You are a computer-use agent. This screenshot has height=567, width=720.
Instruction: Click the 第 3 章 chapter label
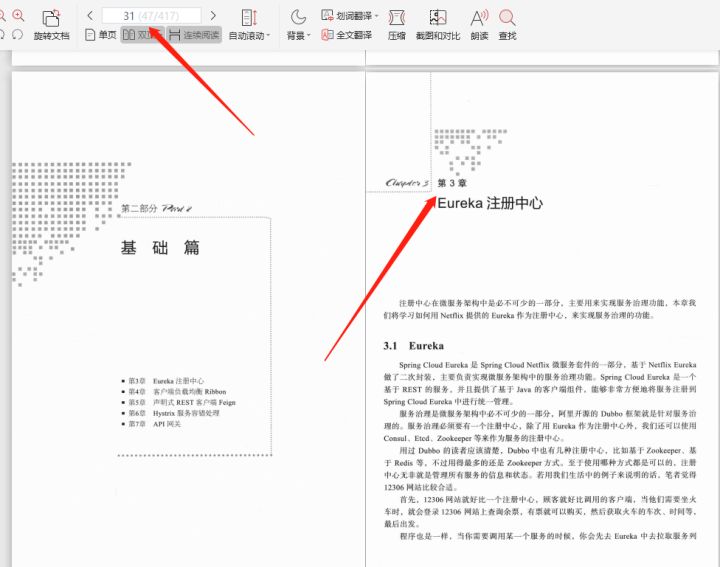452,183
